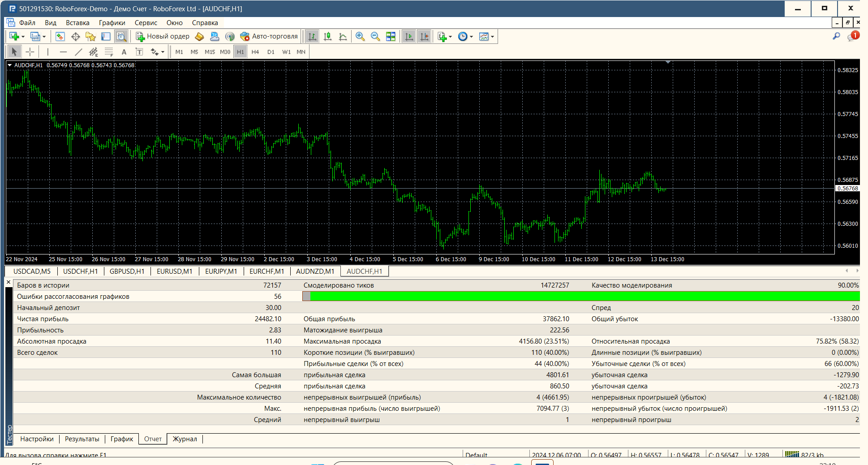Expand the Templates dropdown arrow

pyautogui.click(x=492, y=37)
